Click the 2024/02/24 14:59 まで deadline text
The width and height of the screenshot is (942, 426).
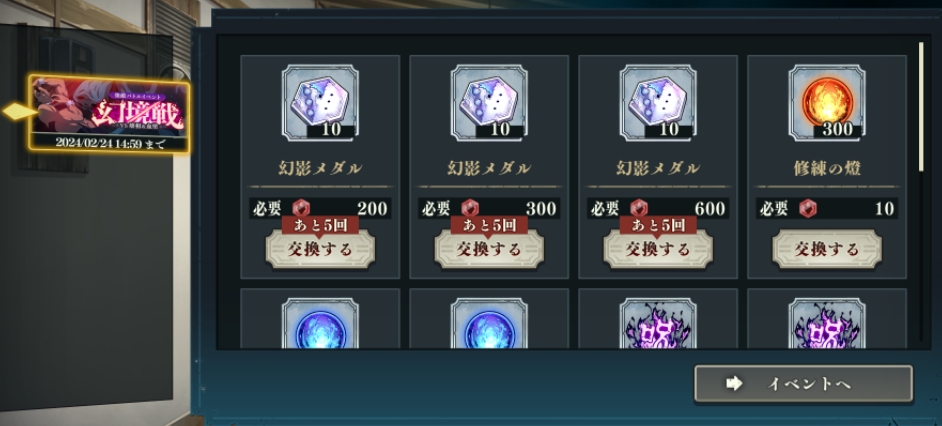tap(110, 144)
